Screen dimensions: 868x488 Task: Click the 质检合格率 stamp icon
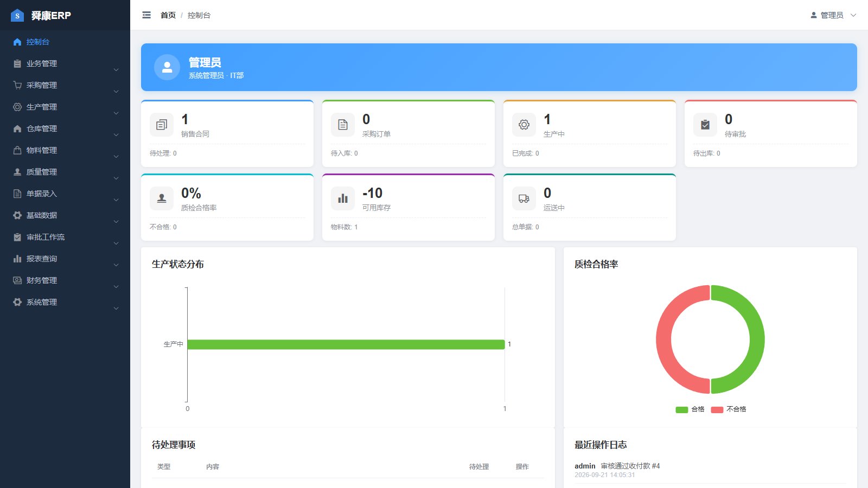click(162, 198)
